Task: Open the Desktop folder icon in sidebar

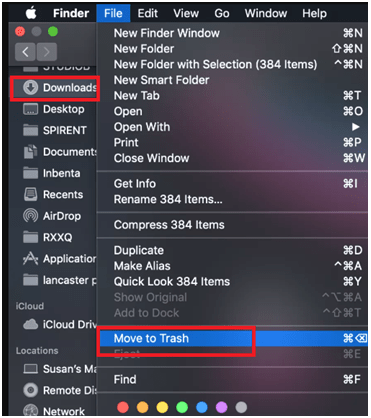Action: click(30, 109)
